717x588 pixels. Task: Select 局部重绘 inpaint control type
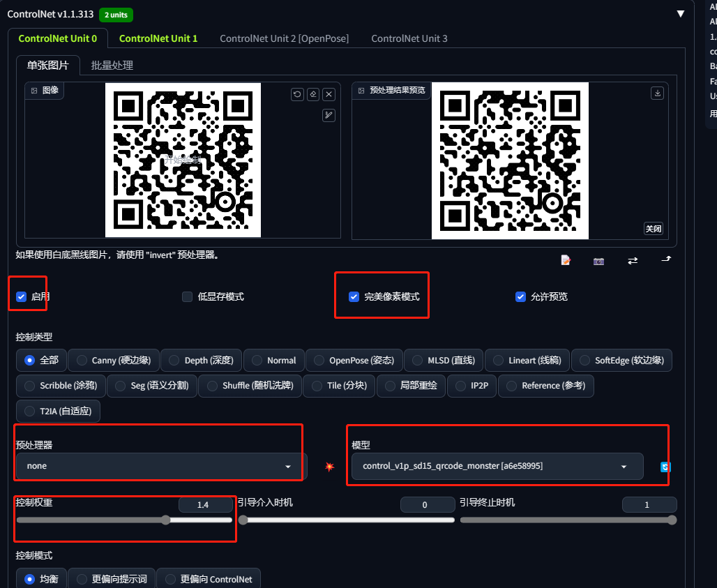pyautogui.click(x=411, y=386)
